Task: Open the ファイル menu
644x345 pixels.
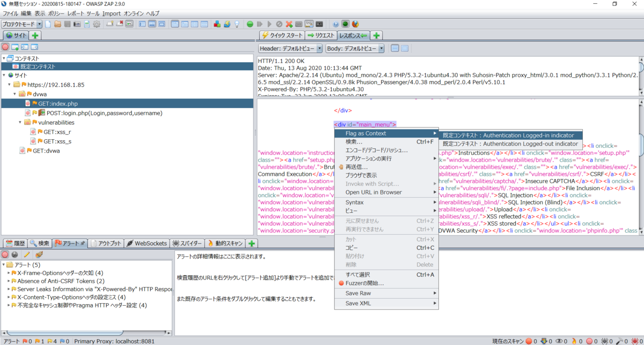Action: [10, 13]
